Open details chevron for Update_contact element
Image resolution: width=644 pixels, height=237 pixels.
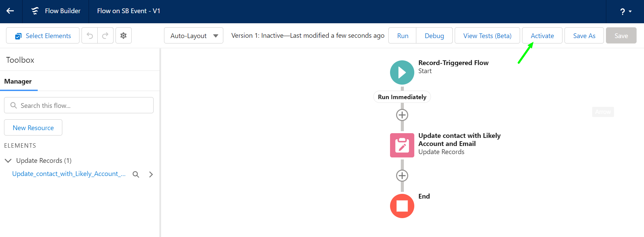(x=151, y=174)
